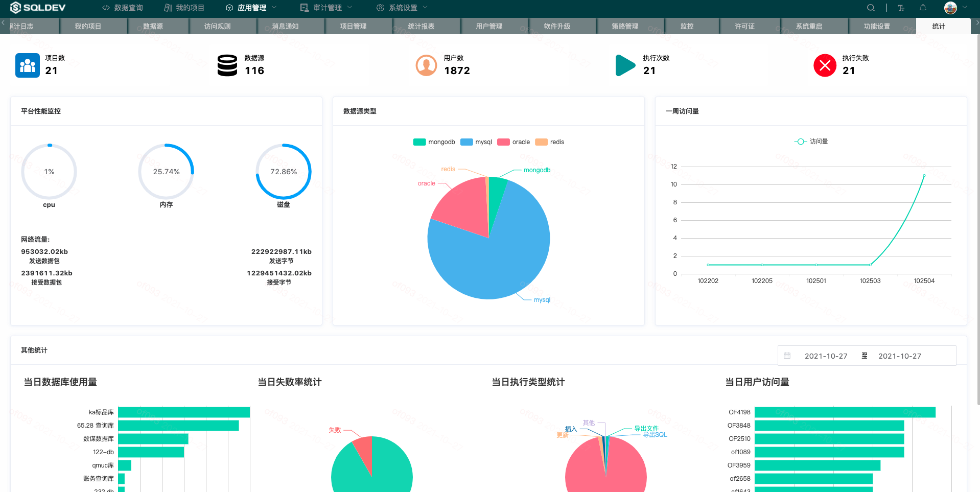
Task: Open the search magnifier icon
Action: coord(871,8)
